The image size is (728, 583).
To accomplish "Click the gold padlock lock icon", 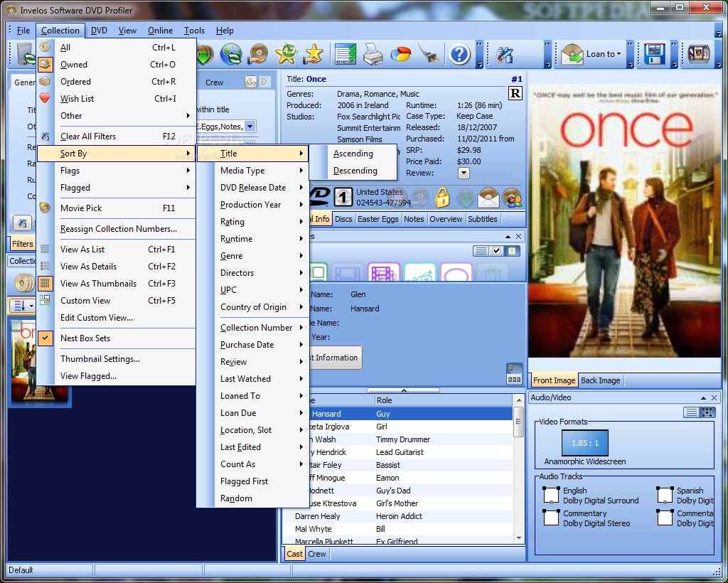I will tap(442, 198).
